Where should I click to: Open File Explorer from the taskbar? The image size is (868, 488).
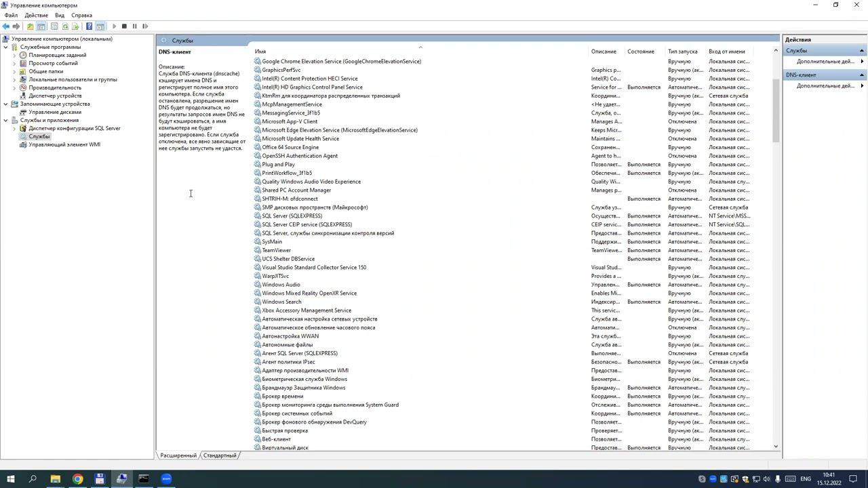click(x=55, y=479)
